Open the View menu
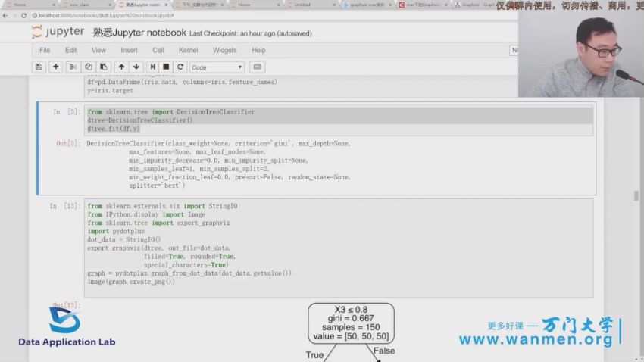The height and width of the screenshot is (362, 644). [x=98, y=50]
